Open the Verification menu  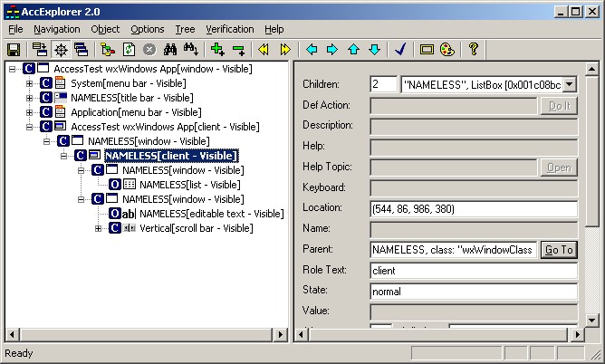point(229,29)
